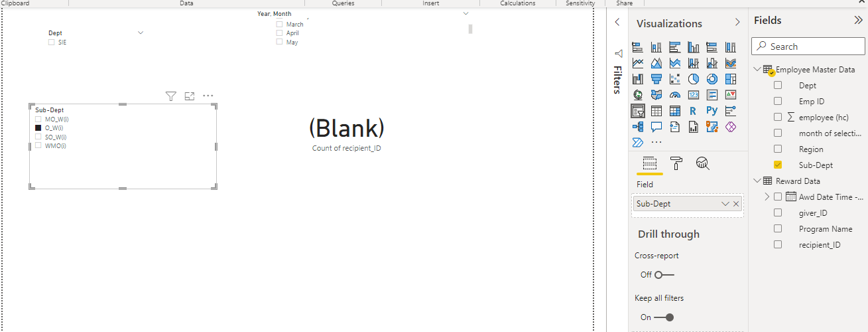This screenshot has width=868, height=332.
Task: Select the Scatter chart visual
Action: pos(675,79)
